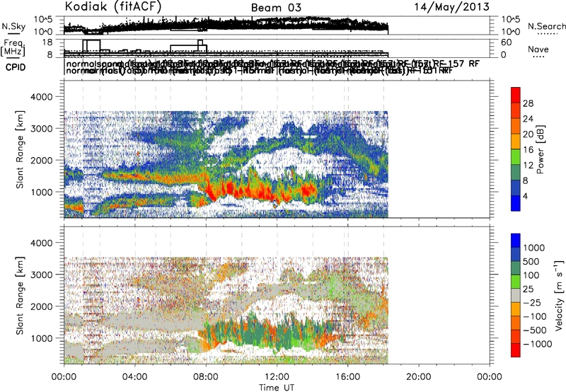This screenshot has width=566, height=392.
Task: Click the '08:00' time tick label
Action: coord(206,377)
